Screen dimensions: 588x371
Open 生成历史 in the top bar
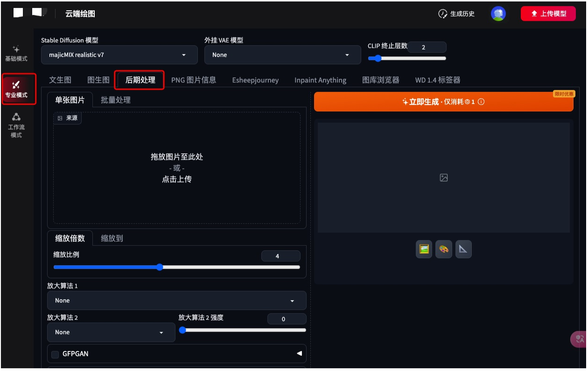click(456, 14)
